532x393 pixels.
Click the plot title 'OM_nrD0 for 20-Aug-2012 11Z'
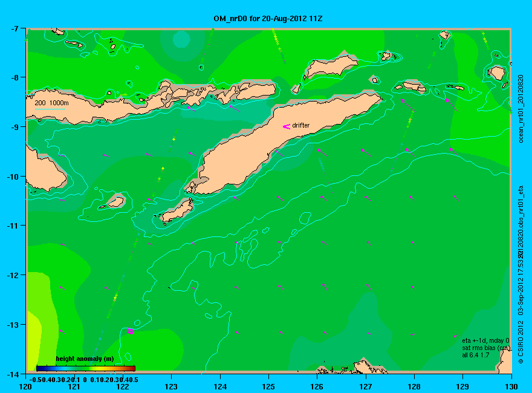[268, 19]
